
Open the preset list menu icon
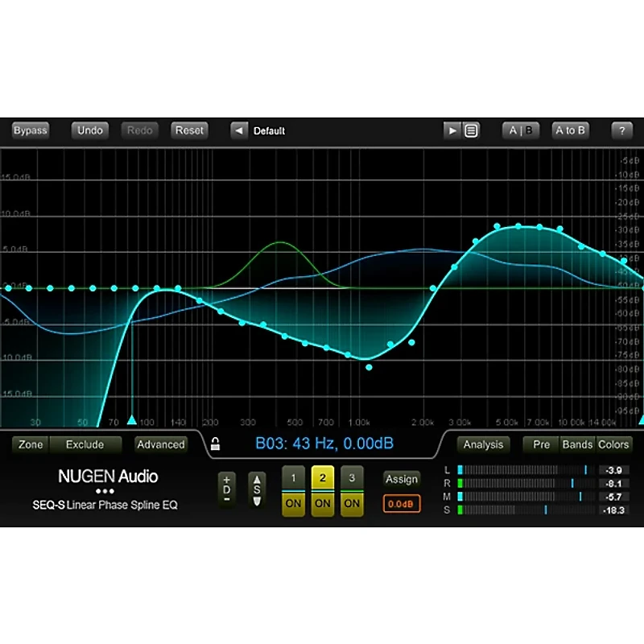coord(471,131)
